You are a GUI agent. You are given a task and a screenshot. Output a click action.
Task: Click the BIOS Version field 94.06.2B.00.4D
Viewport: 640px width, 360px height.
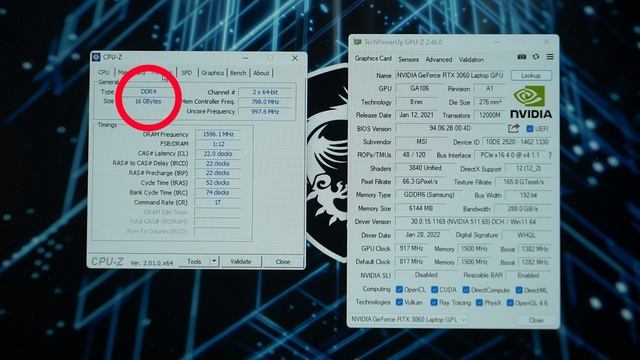click(x=450, y=128)
